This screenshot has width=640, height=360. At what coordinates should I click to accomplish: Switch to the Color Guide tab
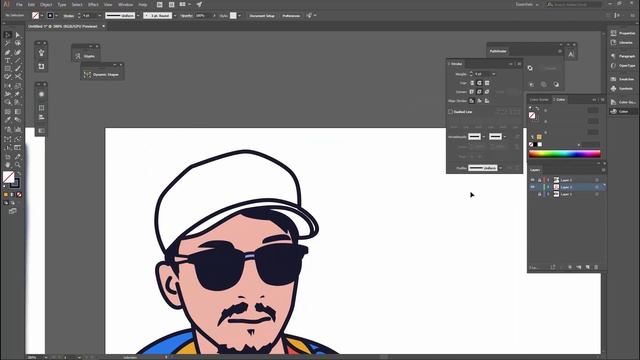point(539,100)
